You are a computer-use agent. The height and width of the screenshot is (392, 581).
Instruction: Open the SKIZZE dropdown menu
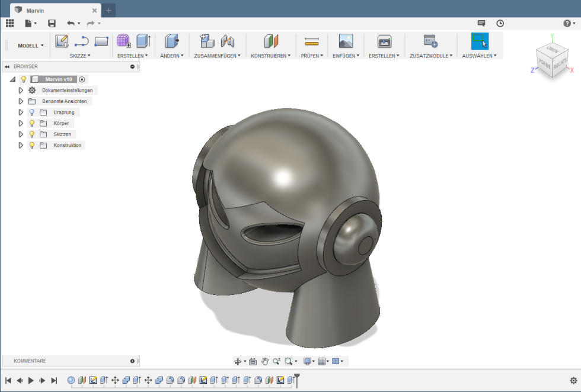79,56
